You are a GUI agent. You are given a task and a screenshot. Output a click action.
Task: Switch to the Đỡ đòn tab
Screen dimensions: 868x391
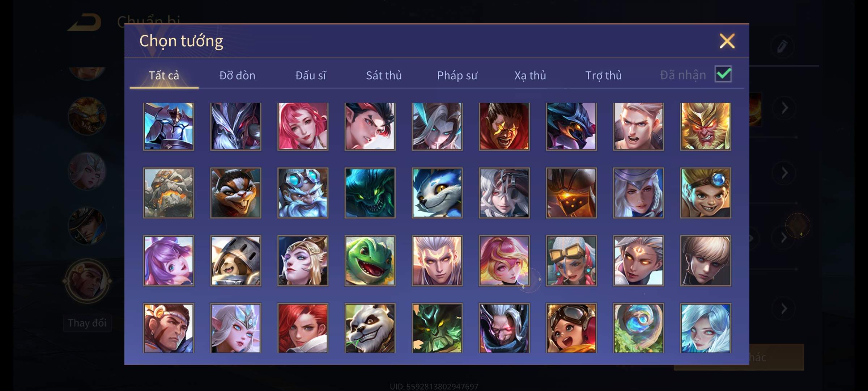[x=237, y=75]
